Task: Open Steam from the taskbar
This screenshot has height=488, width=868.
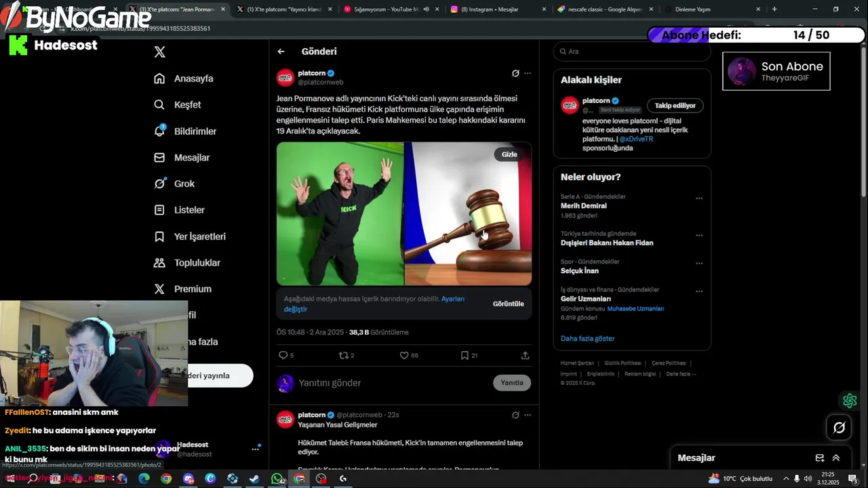Action: coord(254,479)
